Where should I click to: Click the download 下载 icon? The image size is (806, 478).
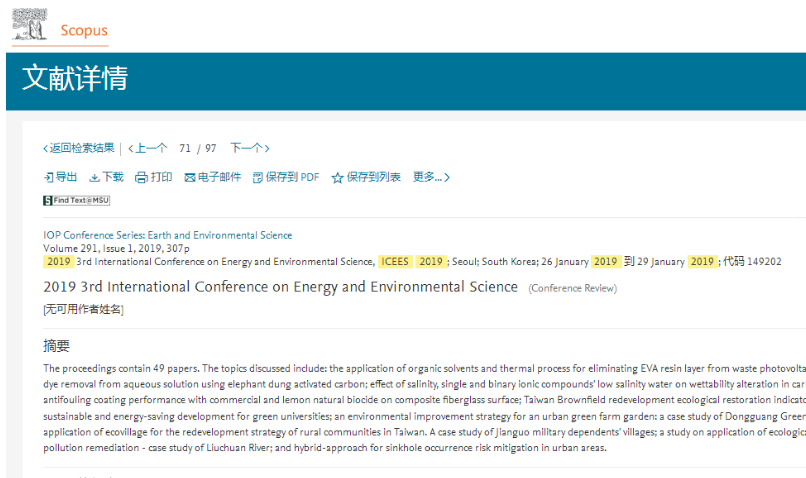coord(94,178)
